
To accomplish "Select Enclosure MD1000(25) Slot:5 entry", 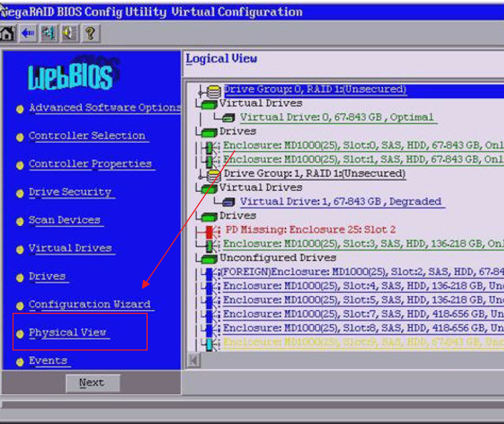I will pyautogui.click(x=363, y=300).
